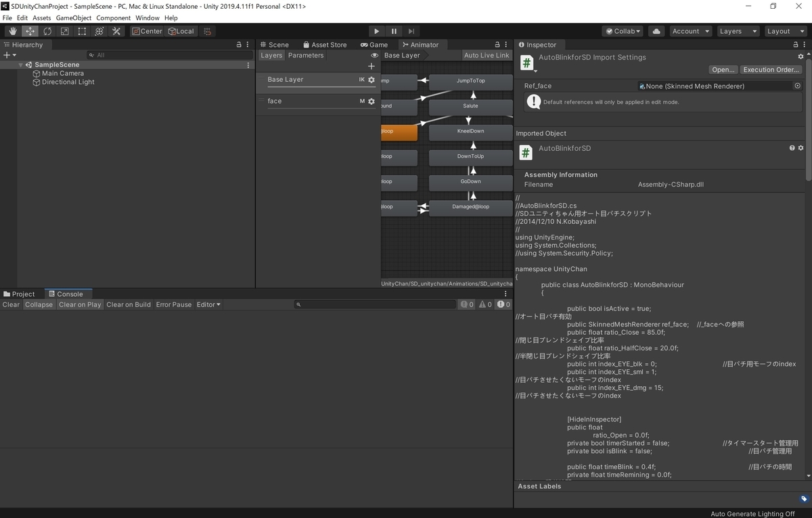The image size is (812, 518).
Task: Select the KneelDown state node
Action: coord(471,131)
